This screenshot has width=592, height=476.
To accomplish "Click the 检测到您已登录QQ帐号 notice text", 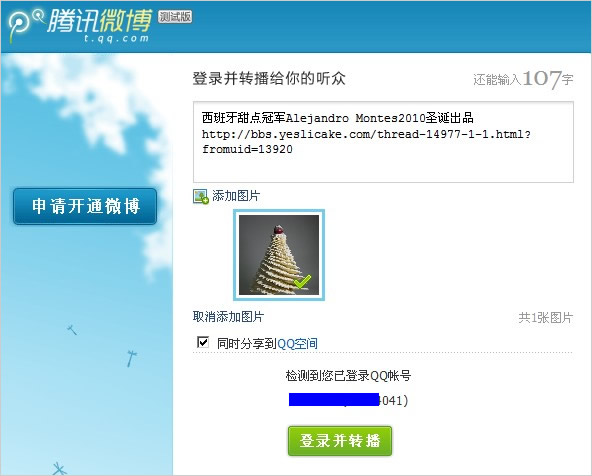I will pyautogui.click(x=348, y=376).
